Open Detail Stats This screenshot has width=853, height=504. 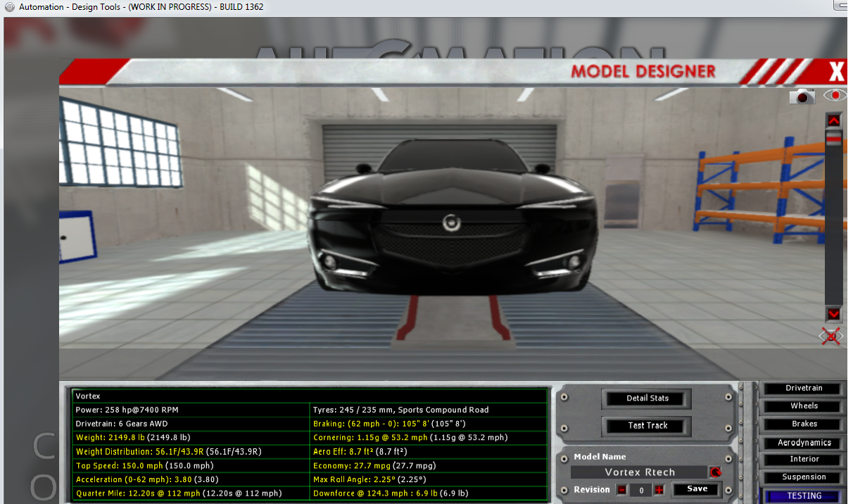pos(647,398)
